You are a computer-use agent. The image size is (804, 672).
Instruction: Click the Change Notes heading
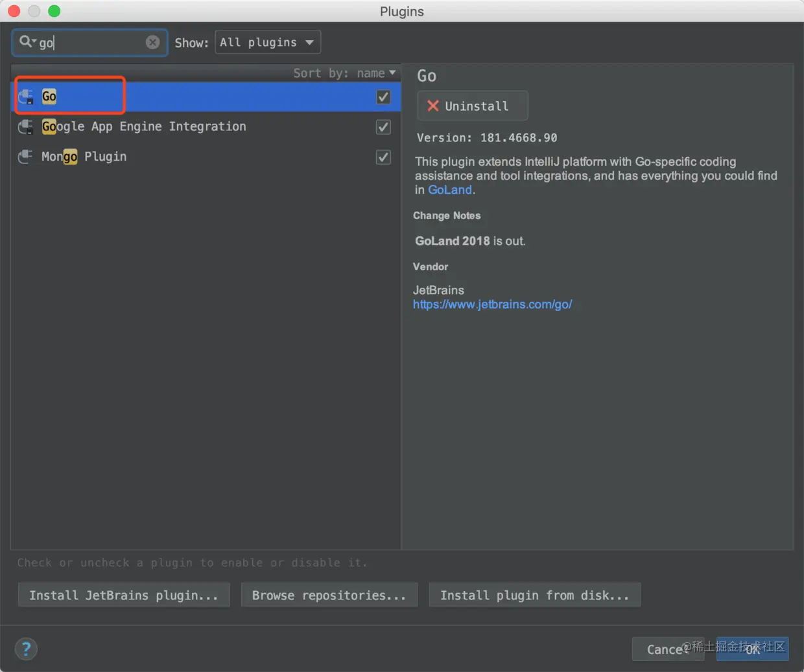click(447, 215)
